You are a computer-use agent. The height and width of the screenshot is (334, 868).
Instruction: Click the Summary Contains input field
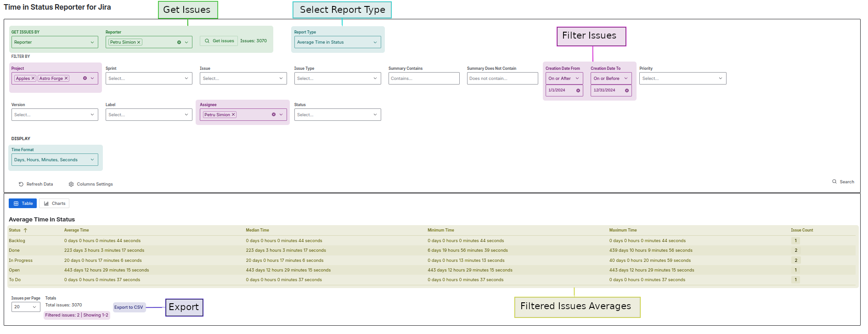click(x=424, y=79)
